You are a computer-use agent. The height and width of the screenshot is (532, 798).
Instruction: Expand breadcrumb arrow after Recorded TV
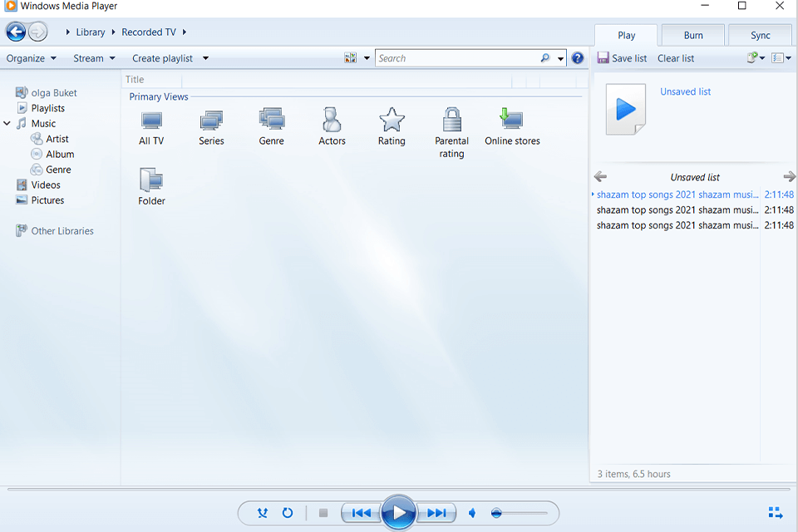coord(185,32)
